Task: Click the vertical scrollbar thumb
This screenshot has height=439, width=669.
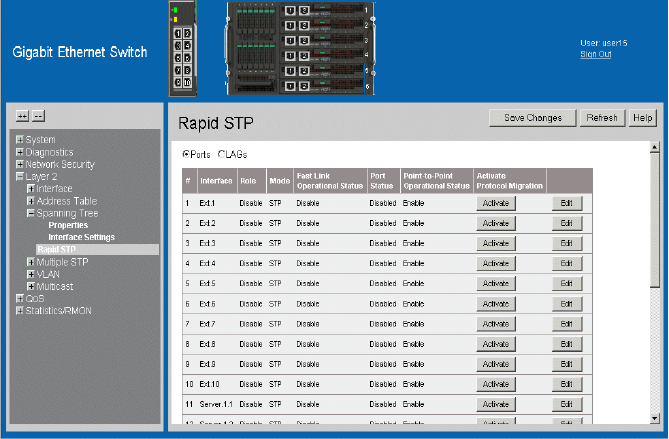Action: coord(655,221)
